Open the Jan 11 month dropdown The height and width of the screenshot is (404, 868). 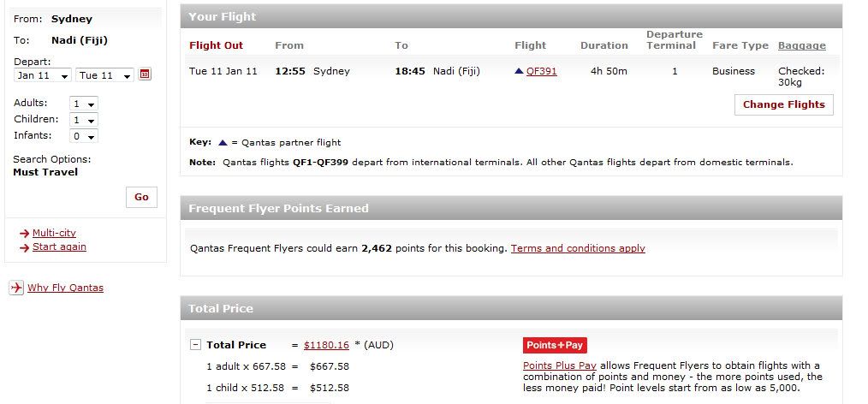(43, 75)
